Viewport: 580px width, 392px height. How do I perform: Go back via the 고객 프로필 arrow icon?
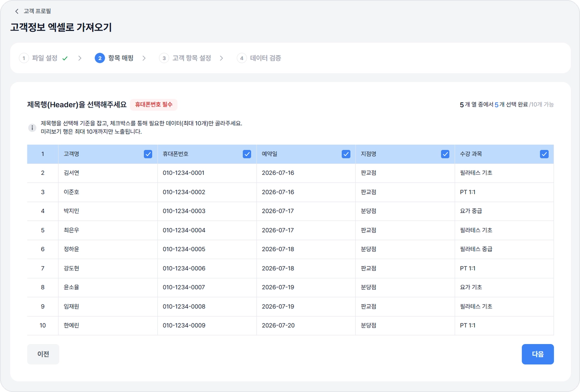(17, 11)
